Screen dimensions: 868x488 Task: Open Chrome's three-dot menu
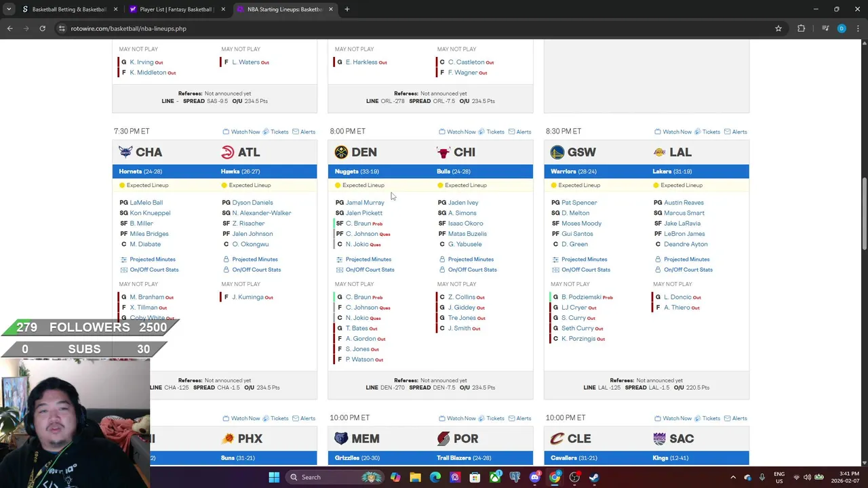(x=857, y=28)
